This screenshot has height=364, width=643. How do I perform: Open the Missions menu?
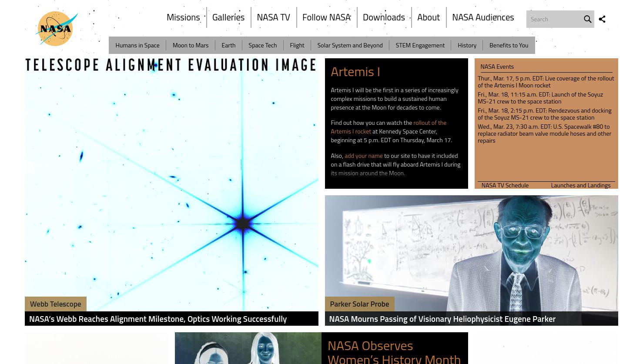[183, 17]
